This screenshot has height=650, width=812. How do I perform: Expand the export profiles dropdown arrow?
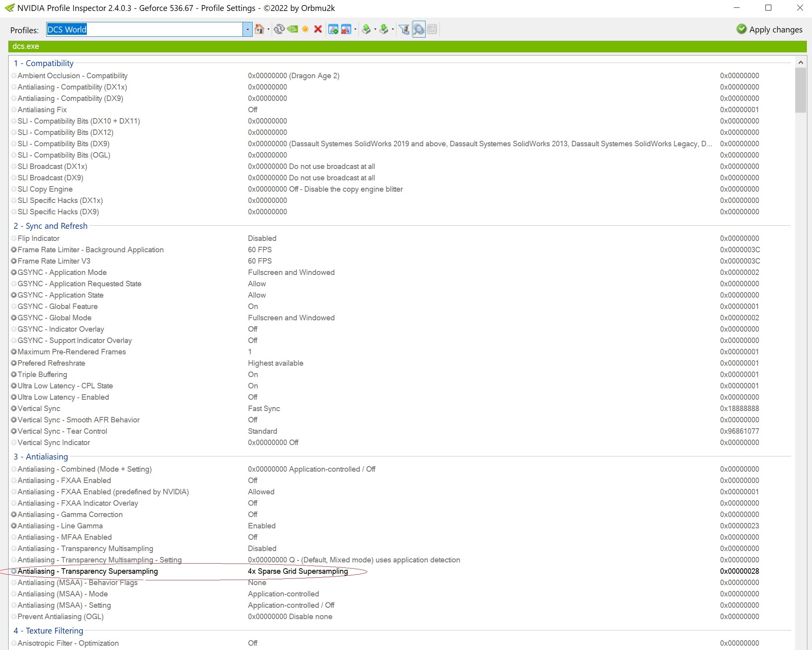point(375,30)
